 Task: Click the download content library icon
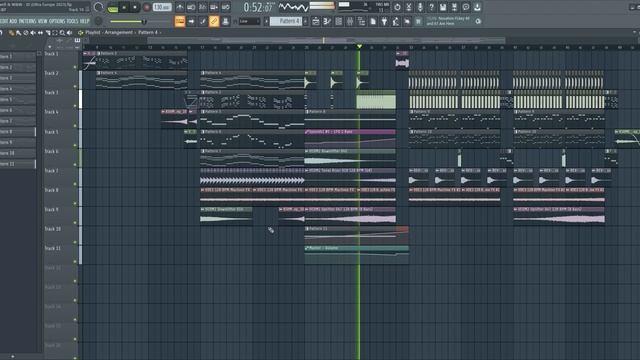point(477,7)
